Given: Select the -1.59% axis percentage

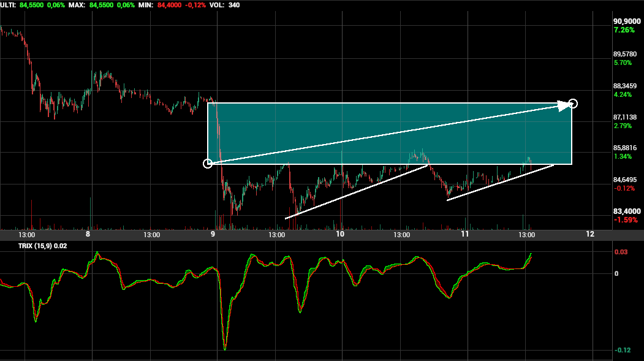Looking at the screenshot, I should point(626,219).
